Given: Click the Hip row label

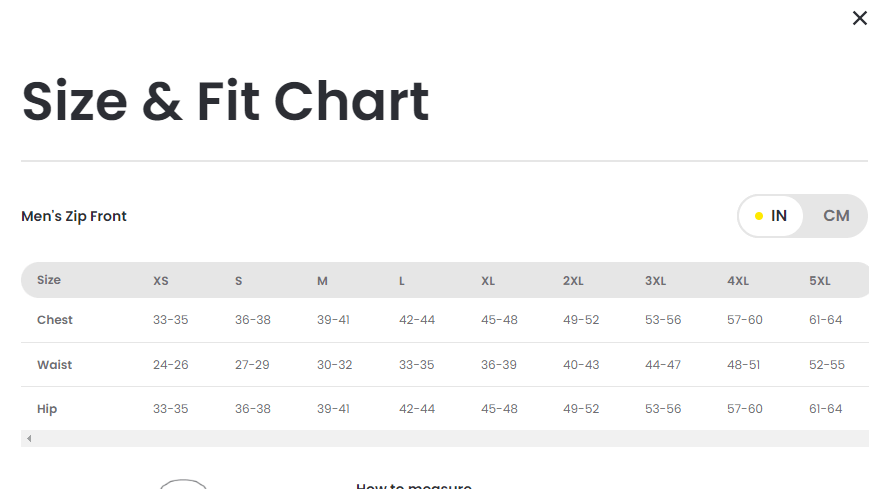Looking at the screenshot, I should point(47,409).
